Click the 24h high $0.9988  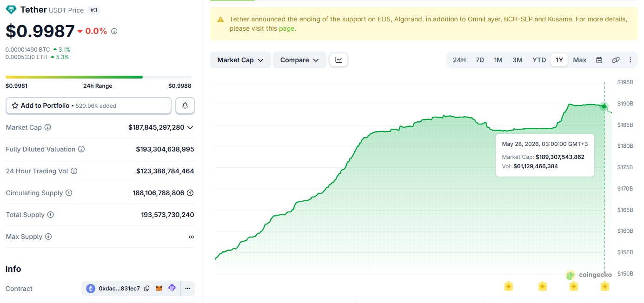180,86
